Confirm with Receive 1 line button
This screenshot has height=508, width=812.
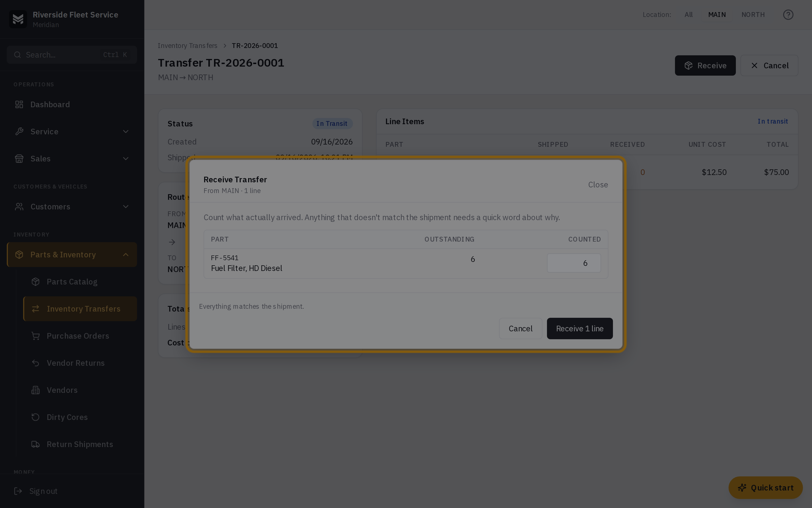(x=579, y=328)
